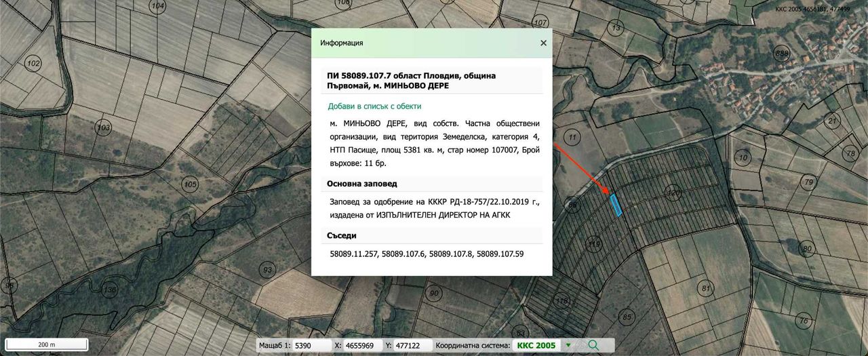Viewport: 868px width, 356px height.
Task: Click map block label 79
Action: point(808,182)
